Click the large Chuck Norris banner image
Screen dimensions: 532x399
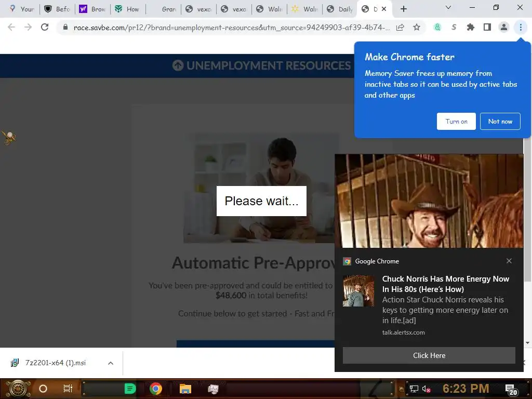(429, 201)
